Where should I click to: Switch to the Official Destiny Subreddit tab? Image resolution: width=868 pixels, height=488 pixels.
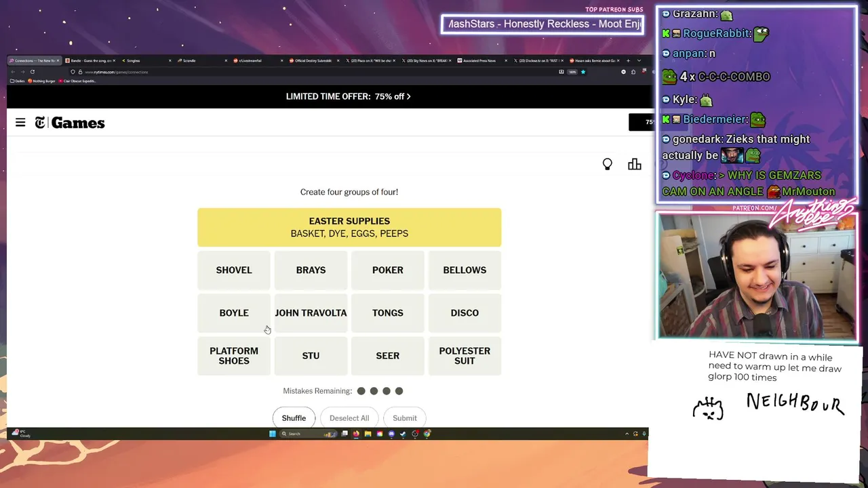click(314, 60)
